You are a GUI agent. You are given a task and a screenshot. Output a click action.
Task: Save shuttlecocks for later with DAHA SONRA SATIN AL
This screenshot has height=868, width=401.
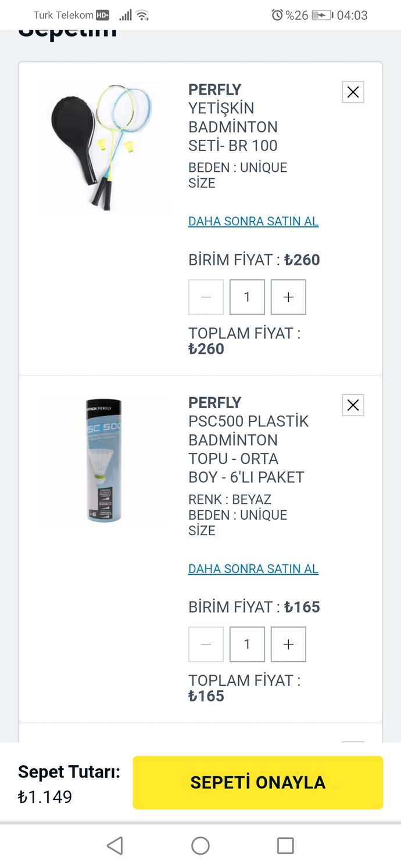[x=253, y=569]
